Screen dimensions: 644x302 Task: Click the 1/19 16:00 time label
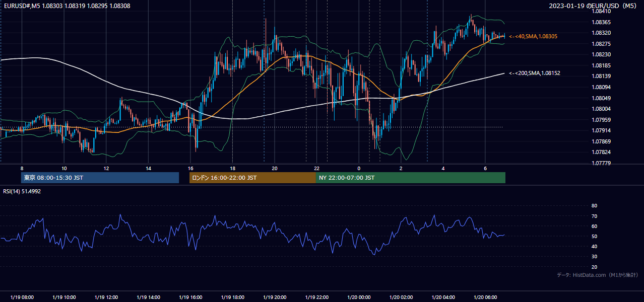pos(190,297)
